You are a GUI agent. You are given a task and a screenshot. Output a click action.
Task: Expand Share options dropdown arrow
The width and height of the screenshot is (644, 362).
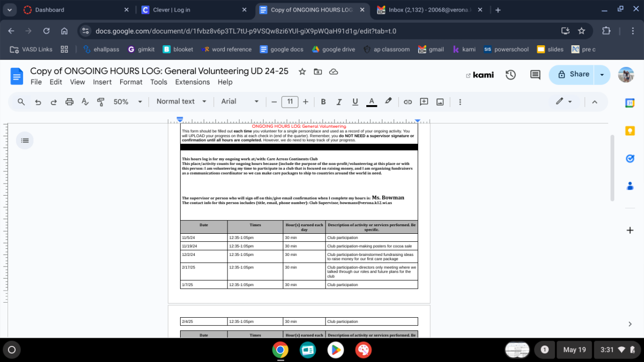(x=602, y=74)
